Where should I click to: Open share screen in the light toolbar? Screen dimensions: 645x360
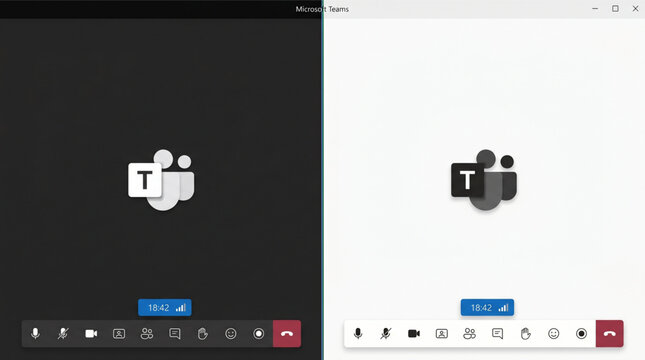pos(442,334)
